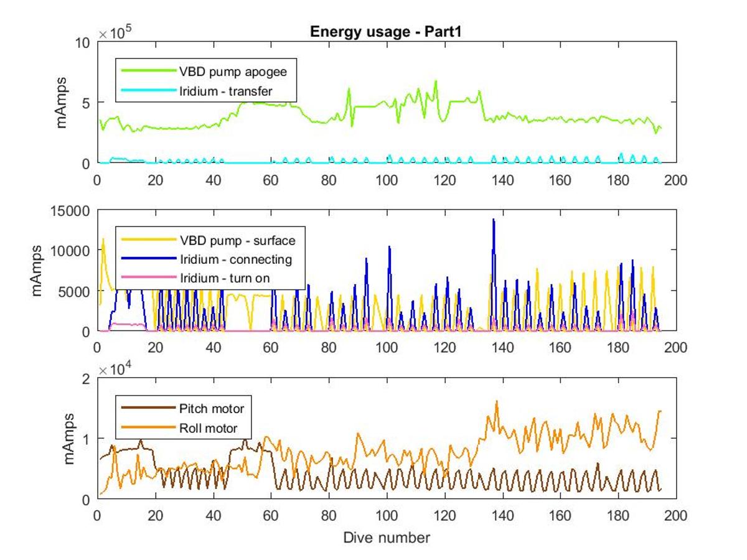This screenshot has height=560, width=747.
Task: Click the ×10^4 exponent on bottom plot
Action: [114, 369]
